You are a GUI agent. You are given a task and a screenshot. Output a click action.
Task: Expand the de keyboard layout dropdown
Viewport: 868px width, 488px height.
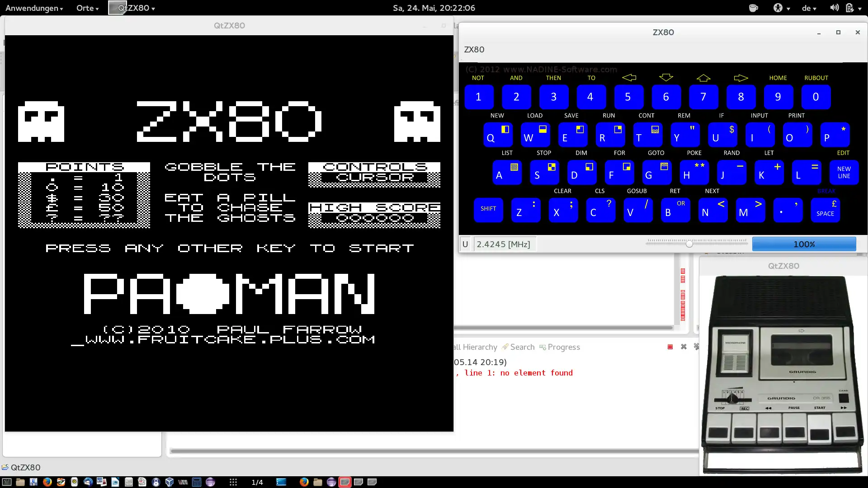point(809,8)
